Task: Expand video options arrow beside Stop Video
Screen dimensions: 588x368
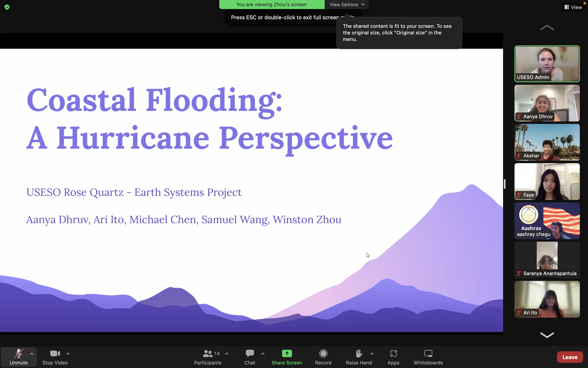Action: pos(68,354)
